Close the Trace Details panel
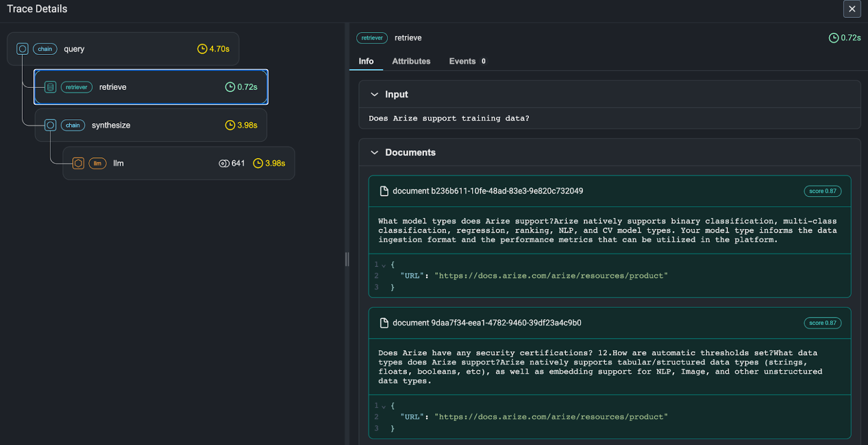The height and width of the screenshot is (445, 868). tap(852, 9)
